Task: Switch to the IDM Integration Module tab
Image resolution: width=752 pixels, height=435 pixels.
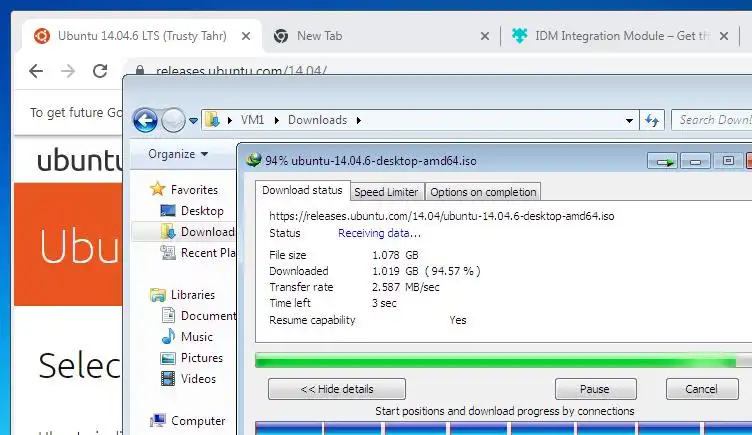Action: (619, 36)
